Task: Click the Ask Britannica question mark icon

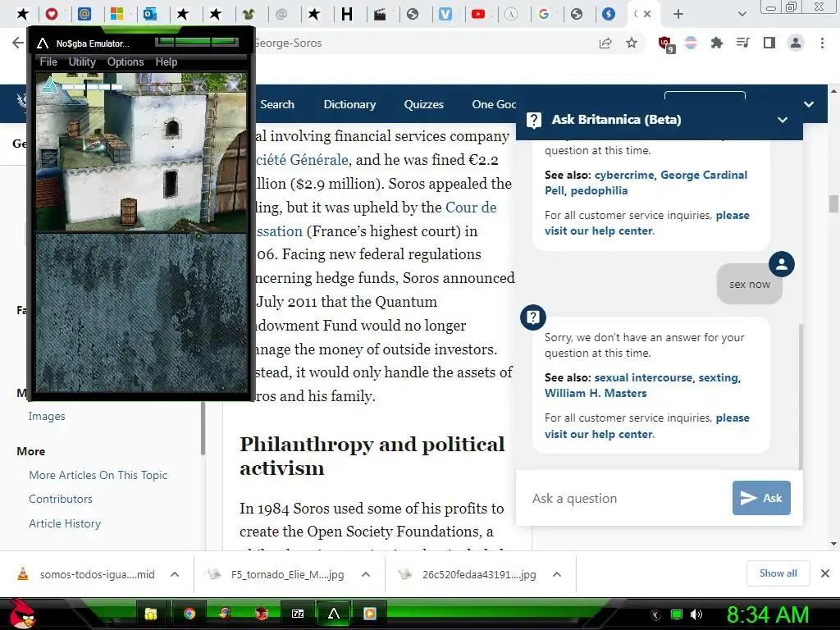Action: 533,120
